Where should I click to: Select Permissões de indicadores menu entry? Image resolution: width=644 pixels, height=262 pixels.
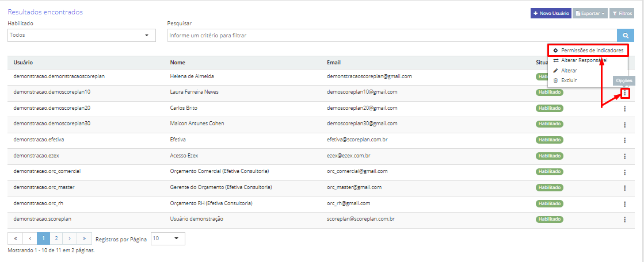coord(588,51)
